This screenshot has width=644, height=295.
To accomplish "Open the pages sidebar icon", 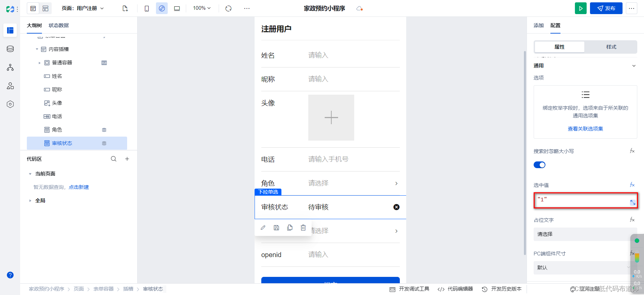I will [x=10, y=31].
